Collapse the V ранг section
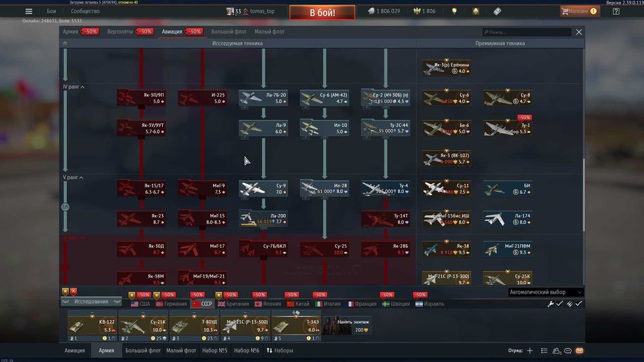The height and width of the screenshot is (362, 644). click(x=73, y=178)
